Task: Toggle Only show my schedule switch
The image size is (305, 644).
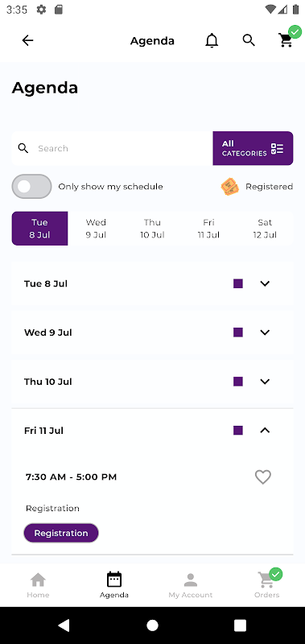Action: (x=31, y=187)
